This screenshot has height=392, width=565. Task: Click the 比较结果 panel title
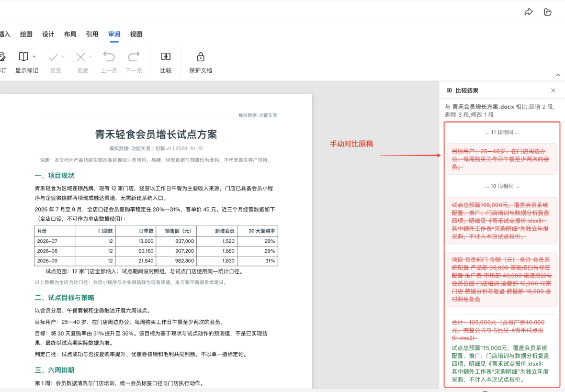click(467, 91)
